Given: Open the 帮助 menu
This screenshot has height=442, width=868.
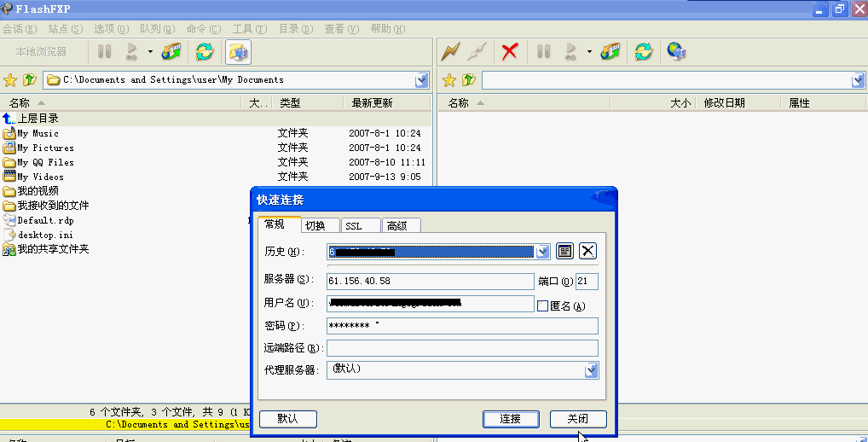Looking at the screenshot, I should [x=387, y=29].
